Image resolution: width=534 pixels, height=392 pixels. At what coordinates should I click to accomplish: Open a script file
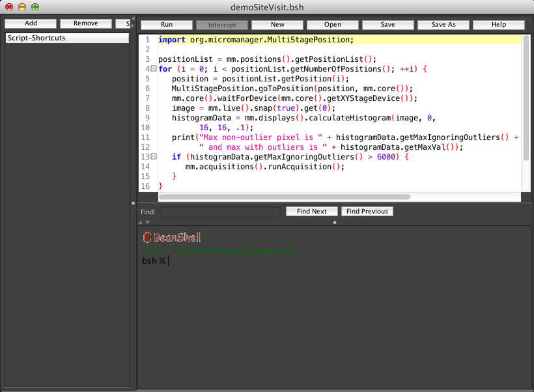[x=332, y=25]
